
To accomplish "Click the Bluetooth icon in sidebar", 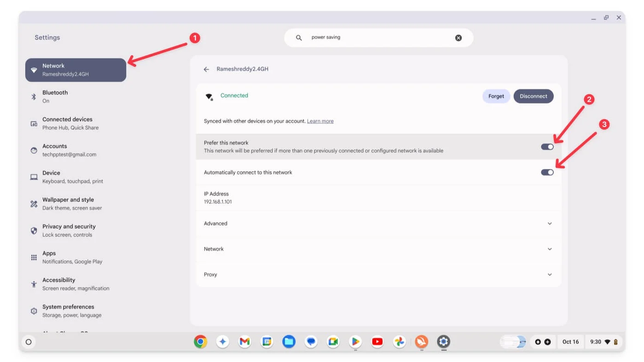I will click(x=34, y=97).
